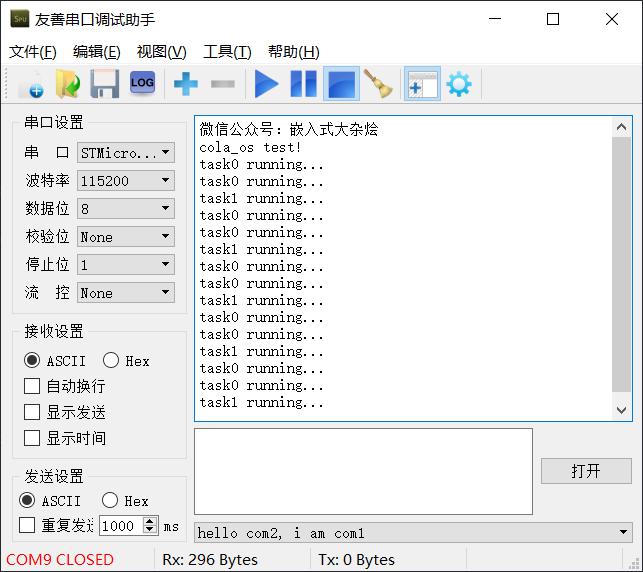Open the 停止位 1 dropdown
643x572 pixels.
point(125,264)
